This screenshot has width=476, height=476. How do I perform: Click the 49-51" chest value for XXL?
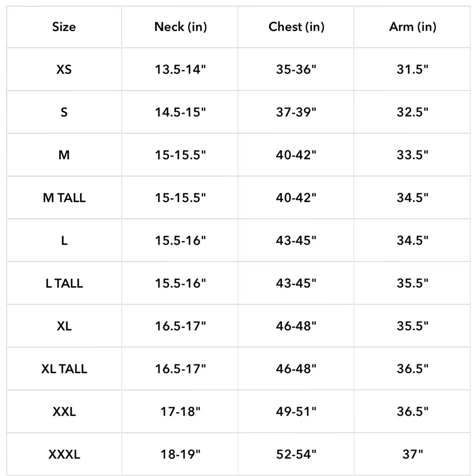click(296, 411)
